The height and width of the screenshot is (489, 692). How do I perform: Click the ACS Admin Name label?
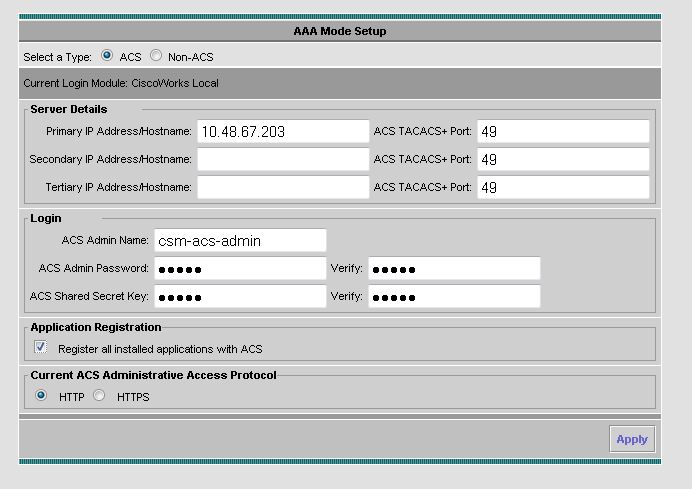(x=105, y=240)
